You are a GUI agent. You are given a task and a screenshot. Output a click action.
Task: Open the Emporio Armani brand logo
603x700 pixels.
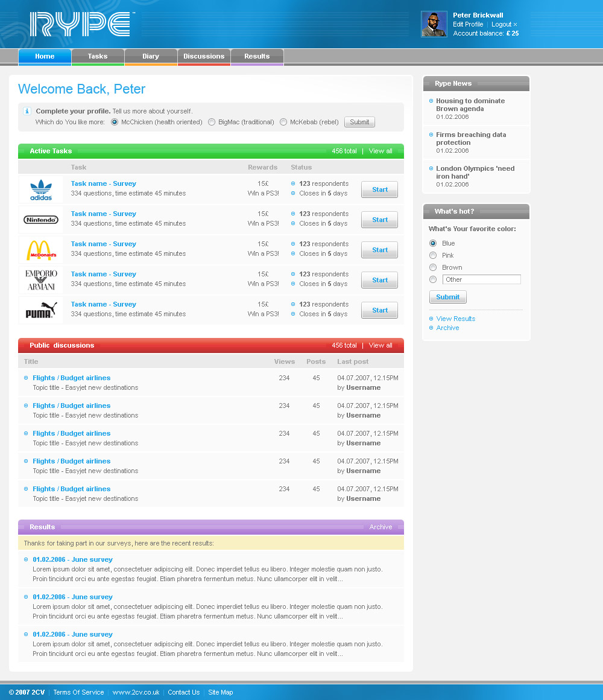point(41,280)
